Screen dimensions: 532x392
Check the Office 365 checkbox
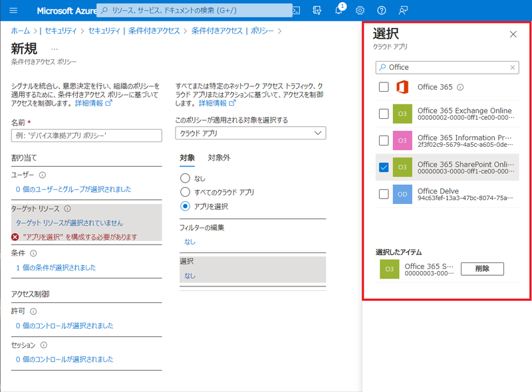[384, 87]
